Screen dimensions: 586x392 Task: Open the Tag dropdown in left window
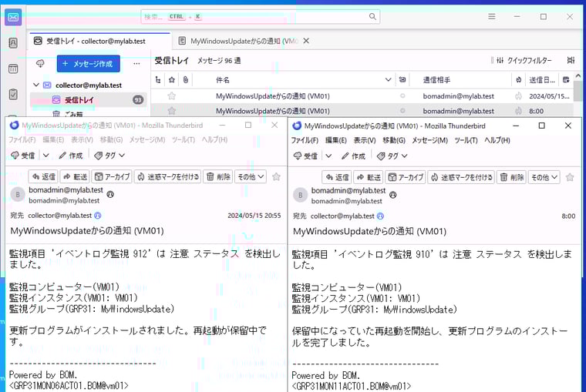point(109,156)
